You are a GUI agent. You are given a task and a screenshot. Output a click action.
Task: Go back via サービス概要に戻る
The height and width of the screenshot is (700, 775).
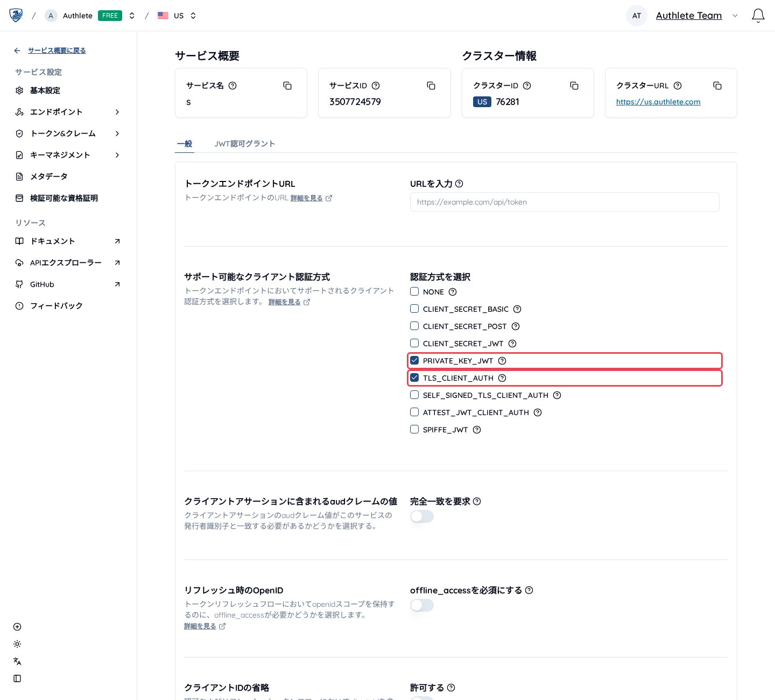(57, 51)
